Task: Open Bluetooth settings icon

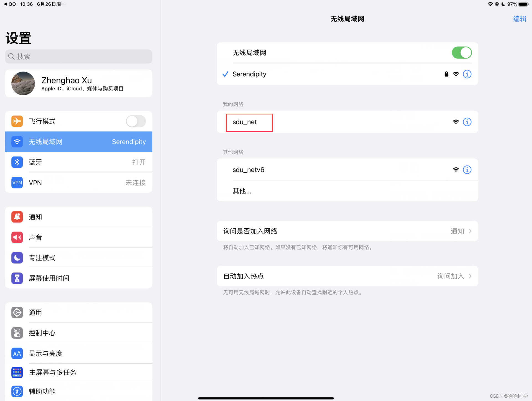Action: pyautogui.click(x=17, y=162)
